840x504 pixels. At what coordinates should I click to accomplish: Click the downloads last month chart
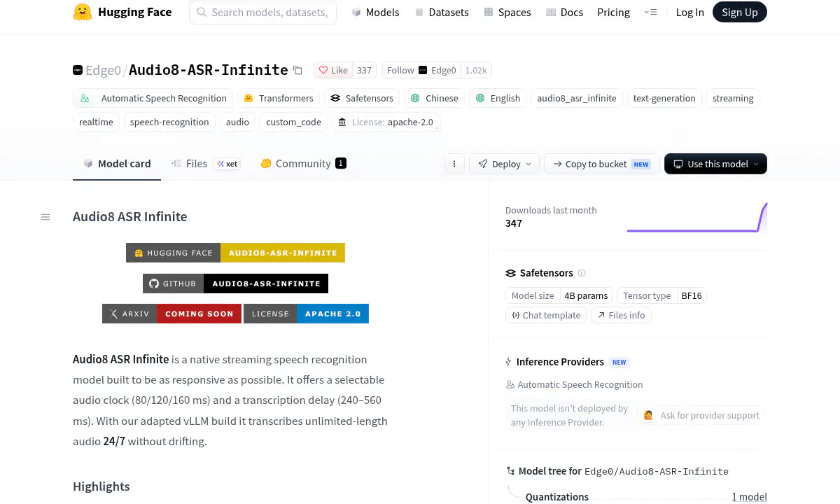[x=697, y=218]
